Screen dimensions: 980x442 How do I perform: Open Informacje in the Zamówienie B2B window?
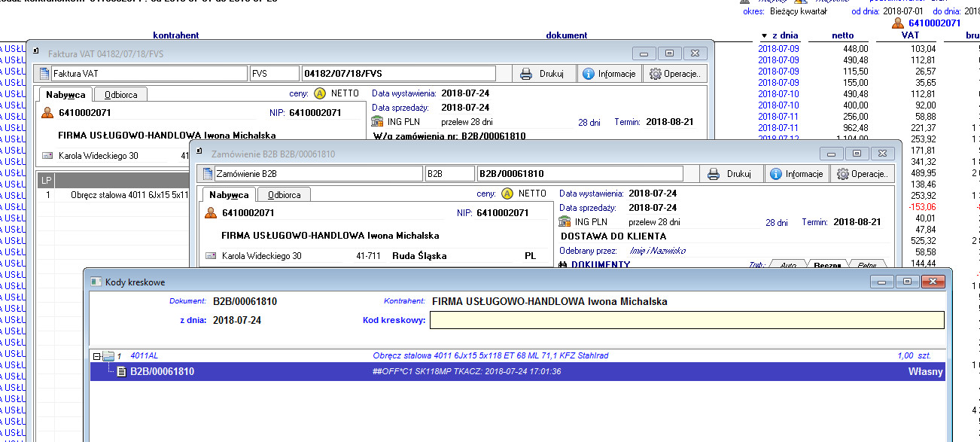tap(797, 174)
